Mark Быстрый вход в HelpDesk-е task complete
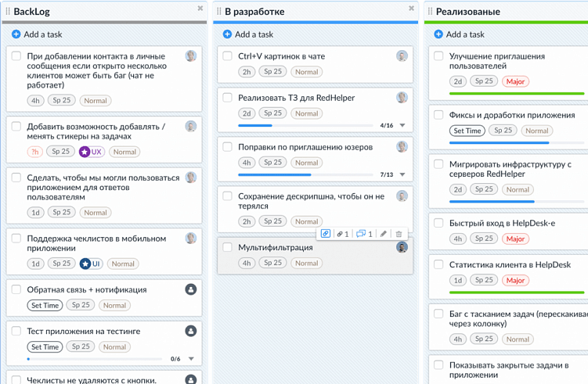Viewport: 588px width, 384px height. point(438,223)
